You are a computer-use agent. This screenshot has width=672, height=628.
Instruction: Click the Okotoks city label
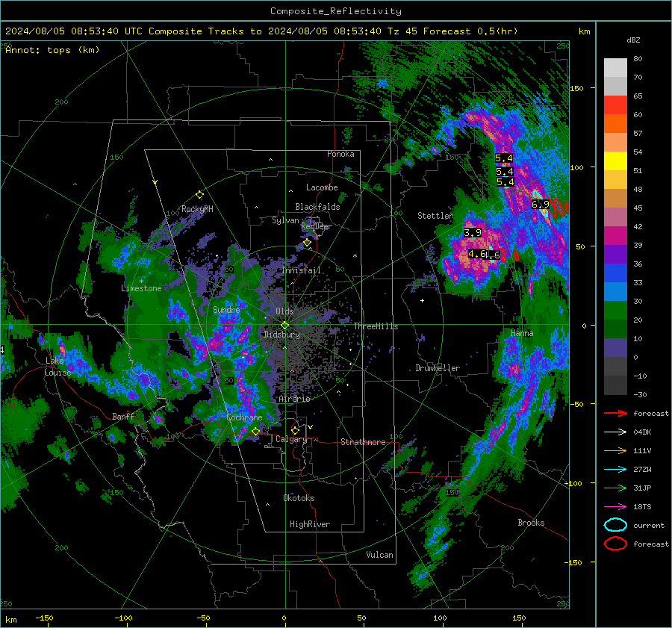299,498
